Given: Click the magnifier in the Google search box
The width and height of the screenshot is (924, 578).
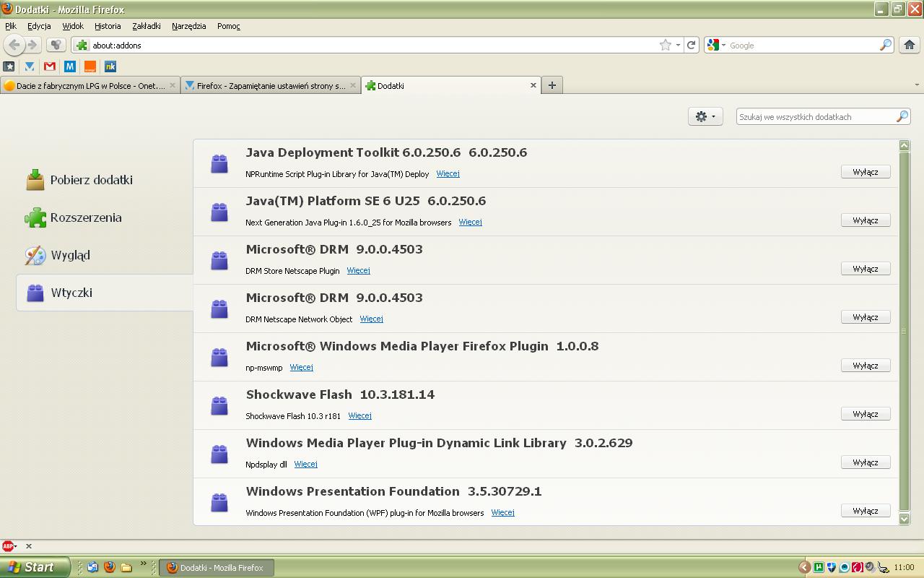Looking at the screenshot, I should (885, 45).
